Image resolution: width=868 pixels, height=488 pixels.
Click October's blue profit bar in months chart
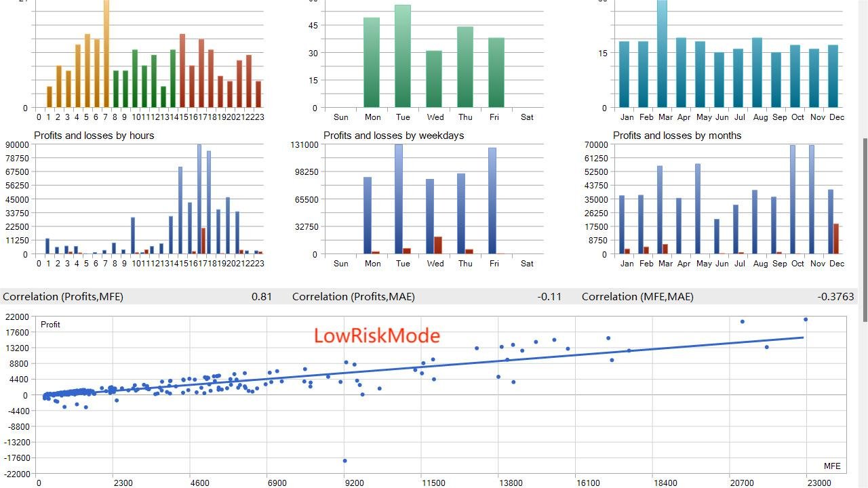tap(792, 200)
